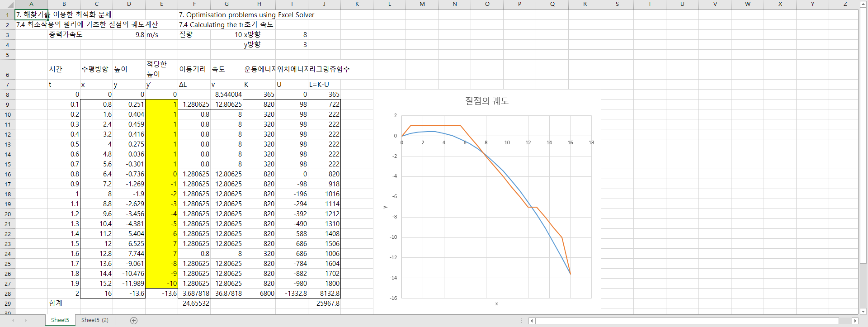Select column header B
The image size is (868, 327).
click(64, 4)
